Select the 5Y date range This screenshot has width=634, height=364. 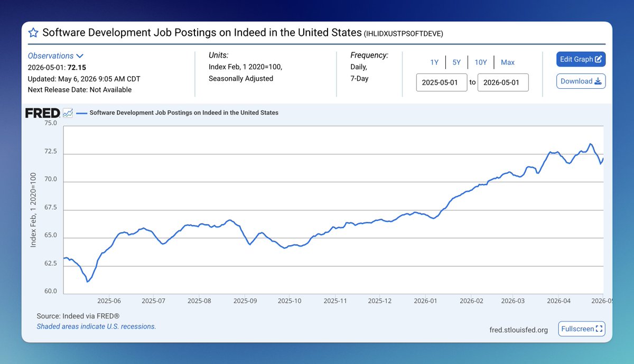pos(456,62)
